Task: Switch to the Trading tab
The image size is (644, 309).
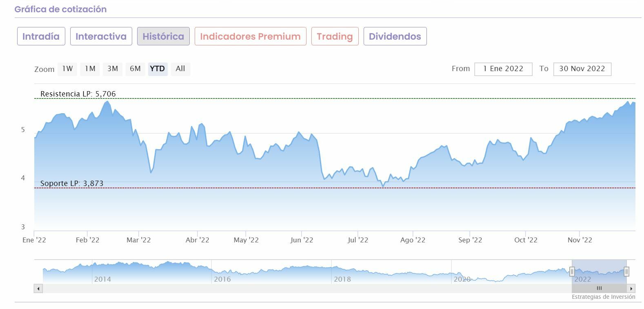Action: click(335, 36)
